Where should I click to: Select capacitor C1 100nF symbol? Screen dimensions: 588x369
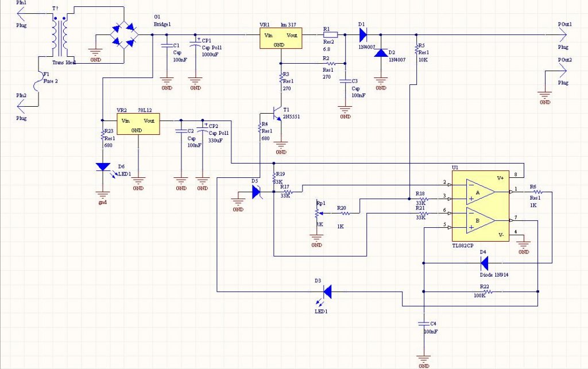[167, 46]
